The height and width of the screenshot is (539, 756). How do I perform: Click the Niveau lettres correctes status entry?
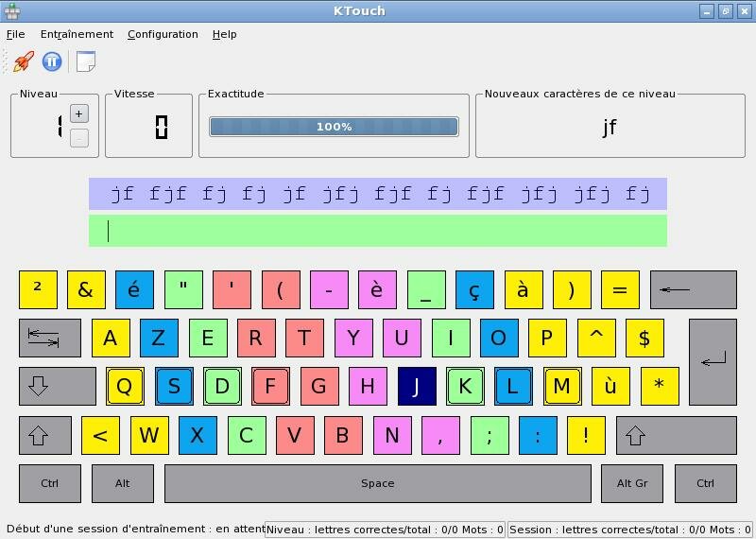pos(385,530)
